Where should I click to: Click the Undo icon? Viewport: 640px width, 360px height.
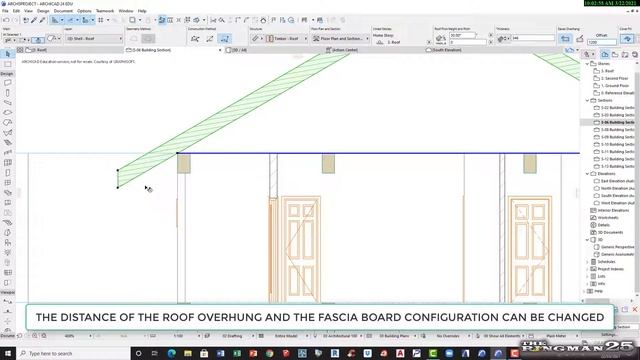click(6, 20)
